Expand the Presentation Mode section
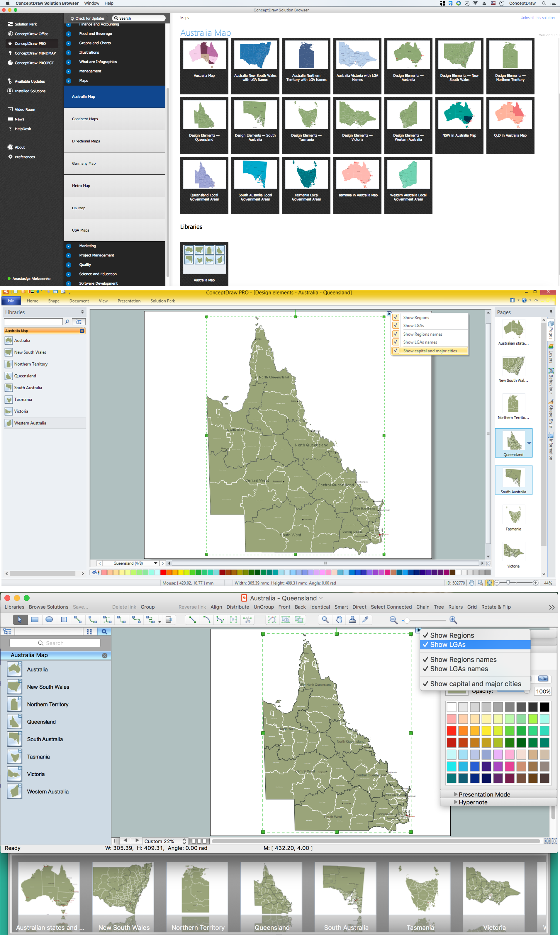 coord(456,794)
